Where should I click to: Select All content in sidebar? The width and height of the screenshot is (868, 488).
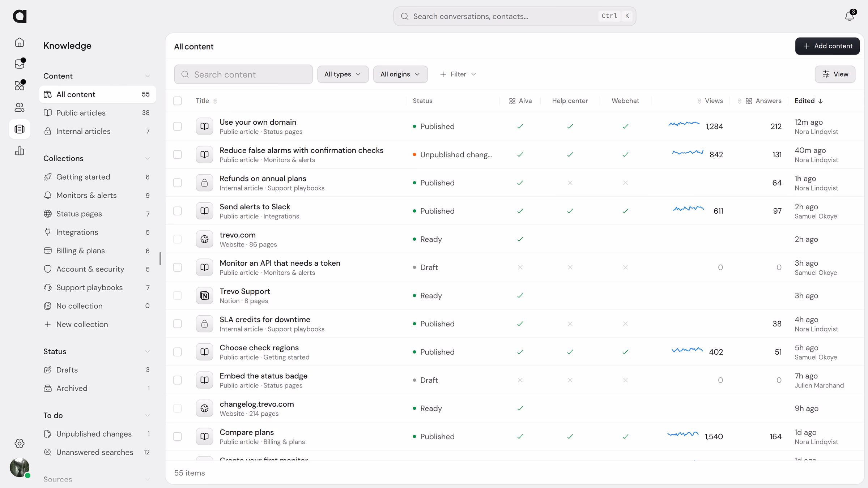tap(98, 94)
